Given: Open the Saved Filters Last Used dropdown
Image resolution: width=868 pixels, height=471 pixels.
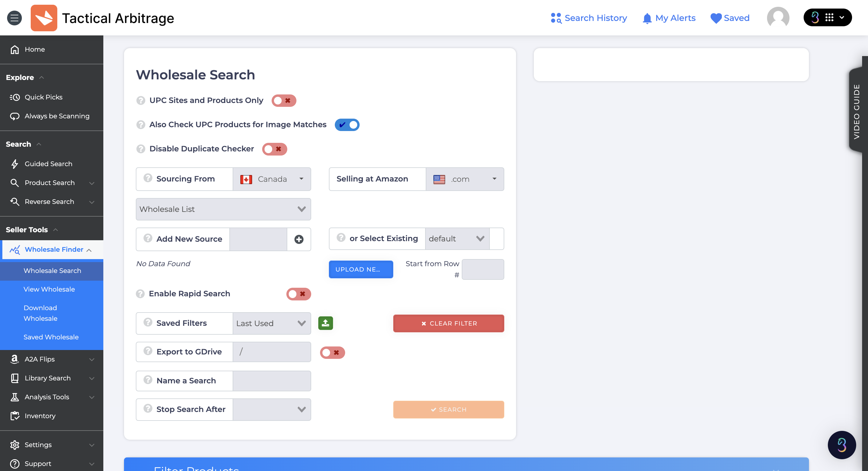Looking at the screenshot, I should coord(272,323).
